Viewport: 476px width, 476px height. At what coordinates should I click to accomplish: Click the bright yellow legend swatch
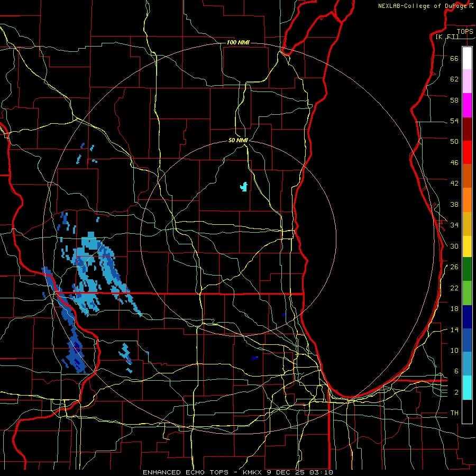click(x=467, y=246)
